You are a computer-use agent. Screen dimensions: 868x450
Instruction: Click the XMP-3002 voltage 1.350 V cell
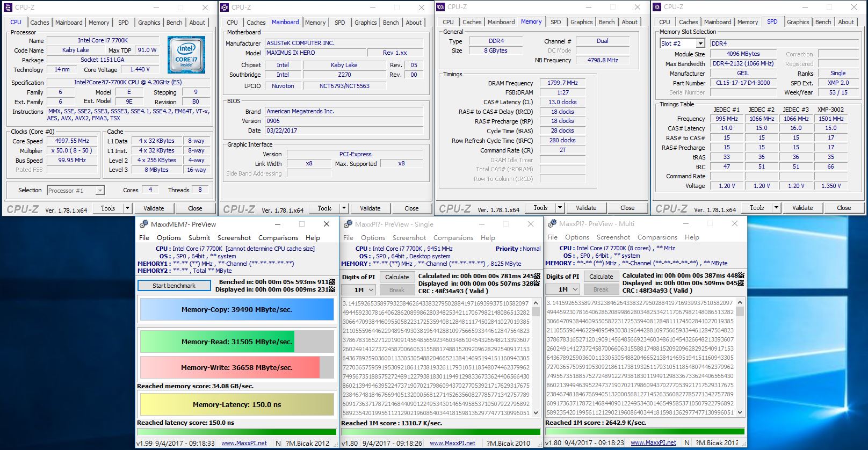[x=831, y=186]
